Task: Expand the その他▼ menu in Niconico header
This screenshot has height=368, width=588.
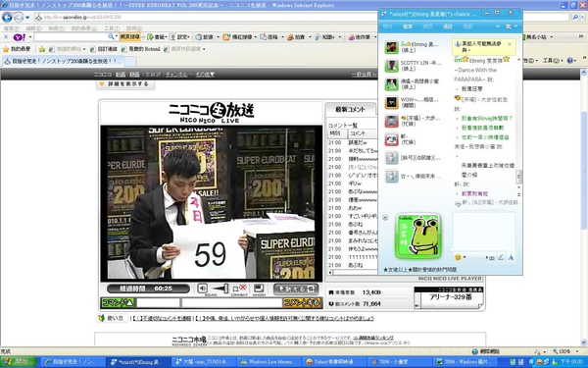Action: [x=205, y=75]
